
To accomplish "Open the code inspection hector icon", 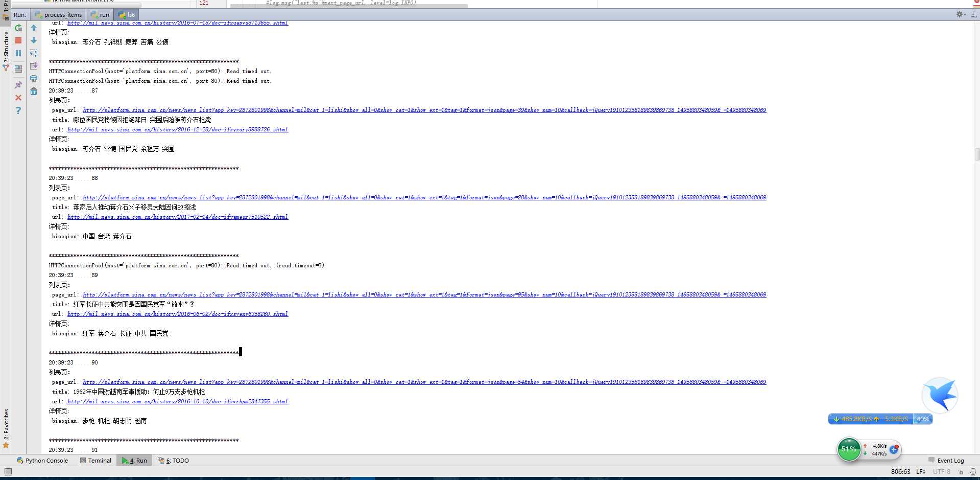I will click(972, 472).
